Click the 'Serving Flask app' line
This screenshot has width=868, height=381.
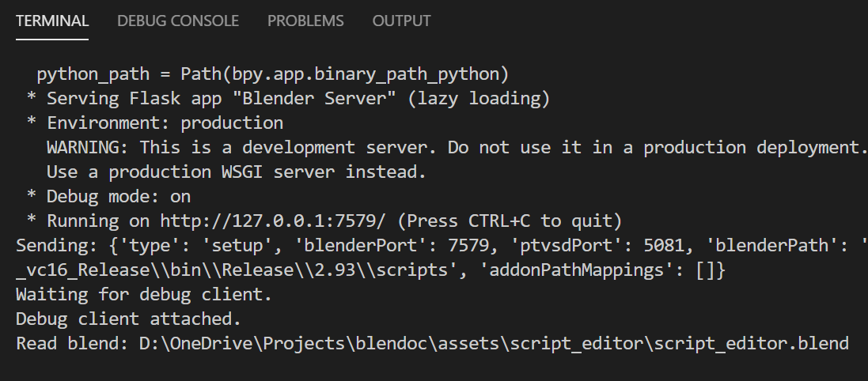coord(288,99)
